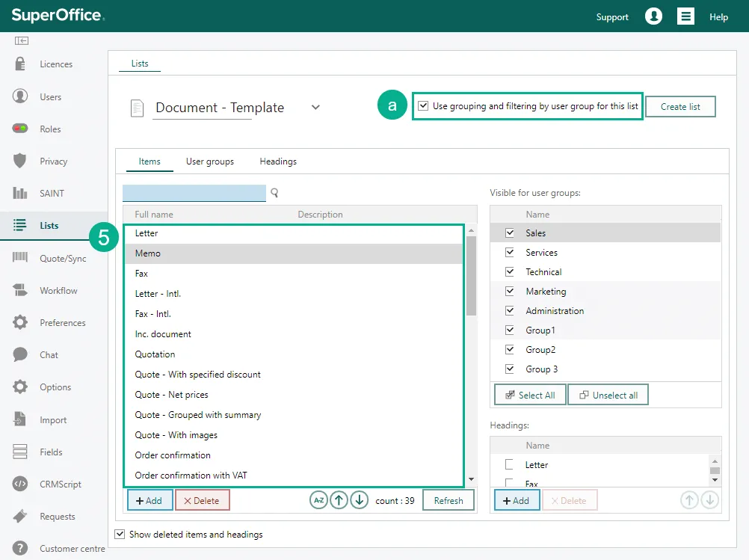Expand the Document - Template list dropdown

point(315,108)
